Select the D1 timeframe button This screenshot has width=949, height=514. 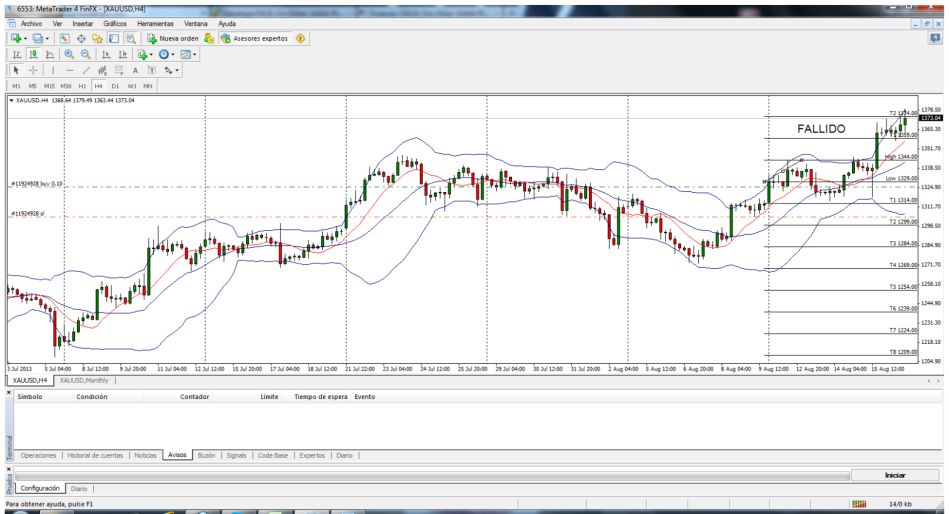point(115,87)
